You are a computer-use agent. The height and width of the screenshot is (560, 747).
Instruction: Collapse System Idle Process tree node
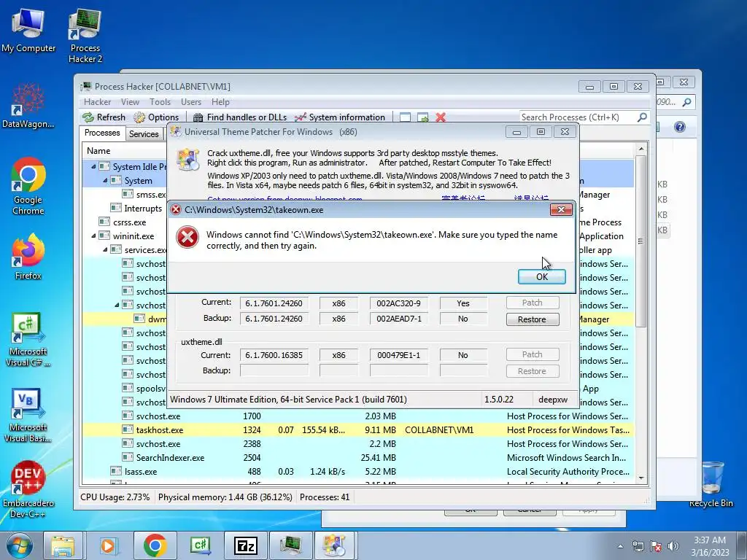(93, 167)
